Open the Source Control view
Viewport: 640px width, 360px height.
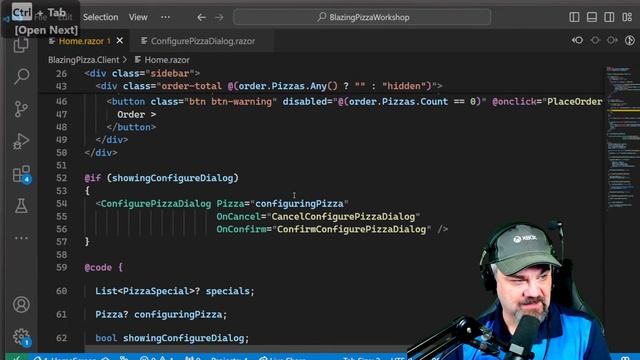click(x=21, y=109)
